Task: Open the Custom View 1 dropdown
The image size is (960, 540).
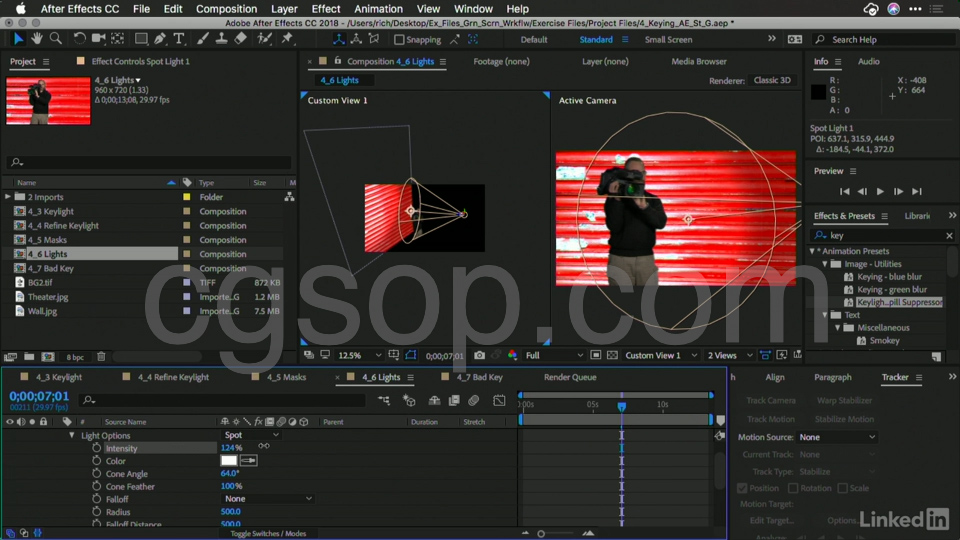Action: 661,355
